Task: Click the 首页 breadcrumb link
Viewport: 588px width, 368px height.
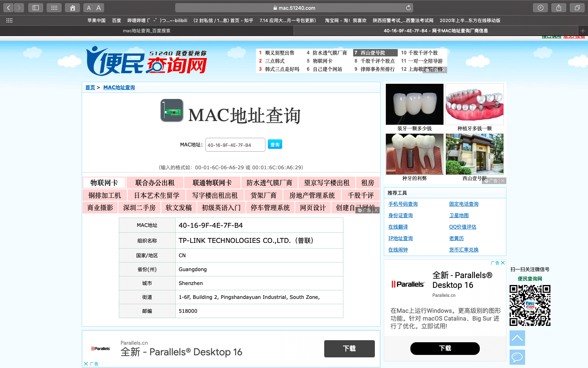Action: coord(90,88)
